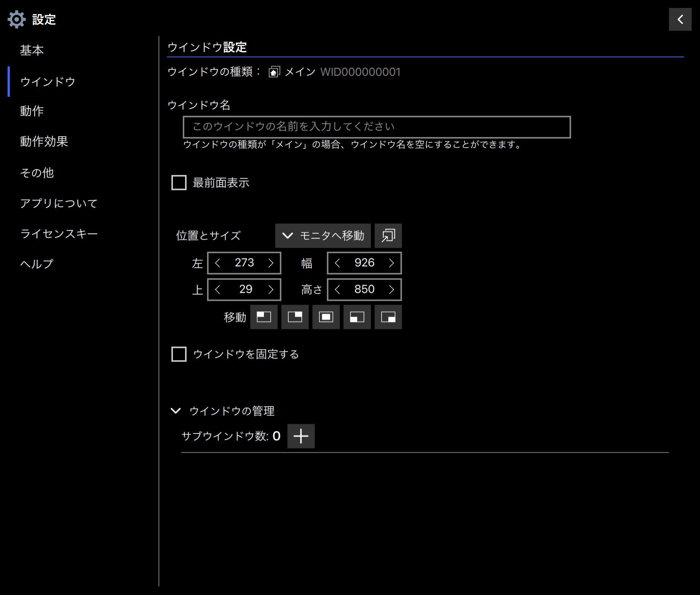Open the ライセンスキー page
Viewport: 700px width, 595px height.
(59, 233)
